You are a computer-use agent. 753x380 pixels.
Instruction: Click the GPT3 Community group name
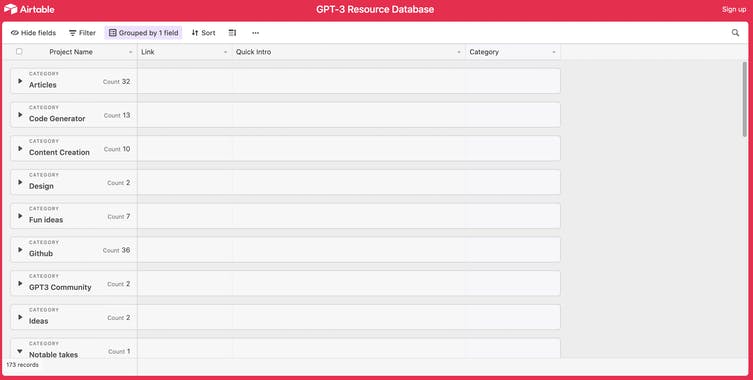click(x=60, y=287)
